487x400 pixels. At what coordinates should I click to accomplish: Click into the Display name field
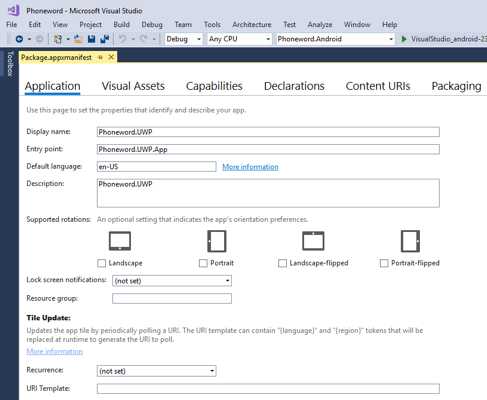coord(268,132)
